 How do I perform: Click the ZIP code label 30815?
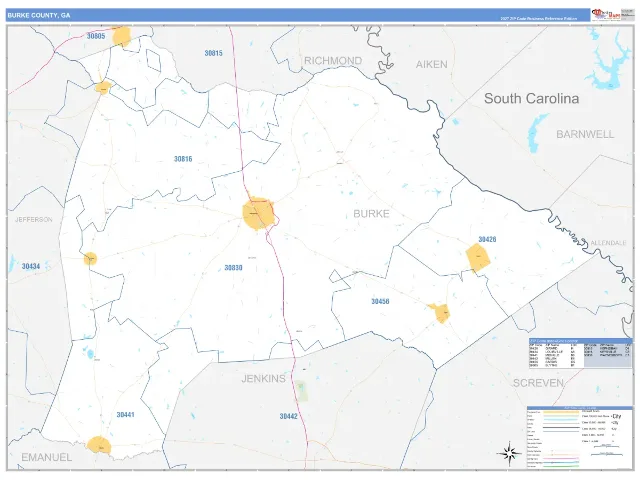[213, 53]
